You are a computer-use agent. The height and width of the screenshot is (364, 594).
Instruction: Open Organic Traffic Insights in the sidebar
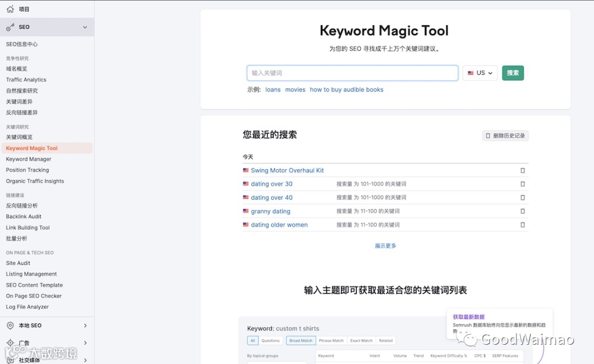point(35,181)
